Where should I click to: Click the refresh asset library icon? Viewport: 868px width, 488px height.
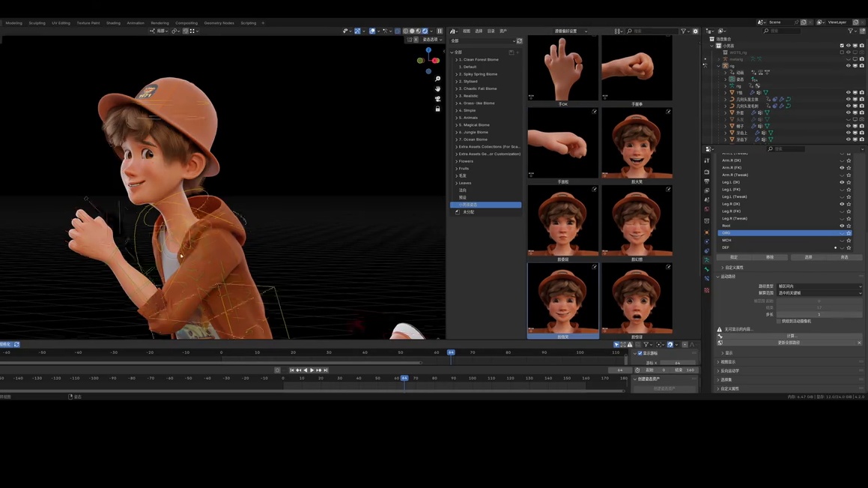click(x=519, y=40)
